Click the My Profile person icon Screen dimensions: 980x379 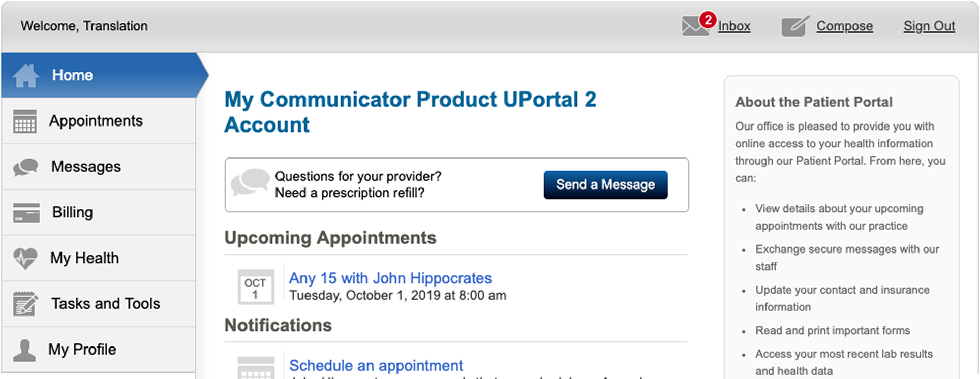point(24,350)
